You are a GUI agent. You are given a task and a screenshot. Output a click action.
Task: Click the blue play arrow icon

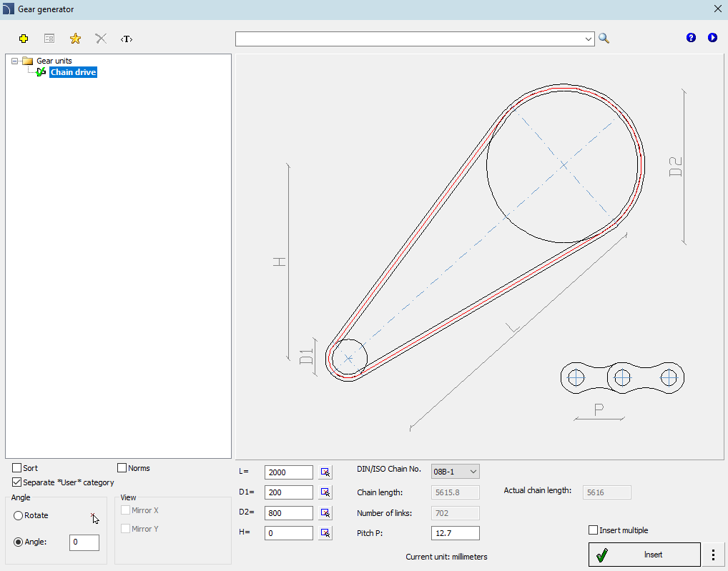[x=712, y=38]
